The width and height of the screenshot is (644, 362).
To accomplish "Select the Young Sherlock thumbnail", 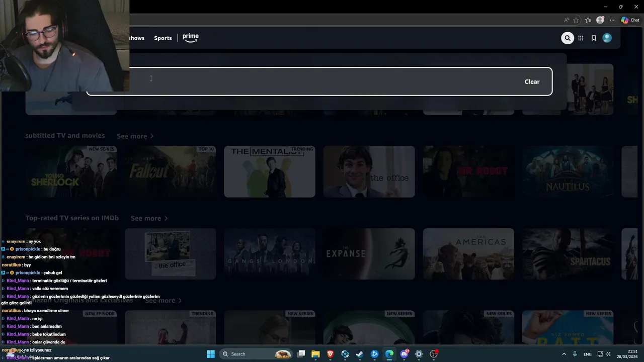I will (71, 171).
